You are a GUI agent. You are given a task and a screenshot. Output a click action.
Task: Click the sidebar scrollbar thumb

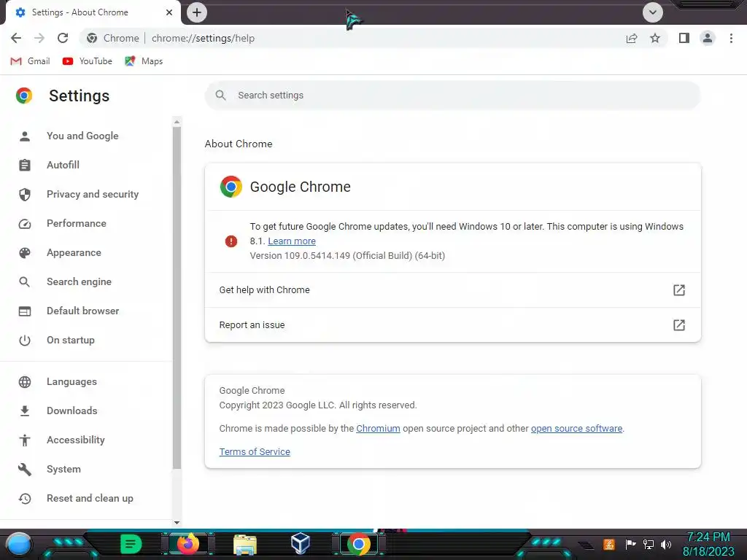(177, 297)
